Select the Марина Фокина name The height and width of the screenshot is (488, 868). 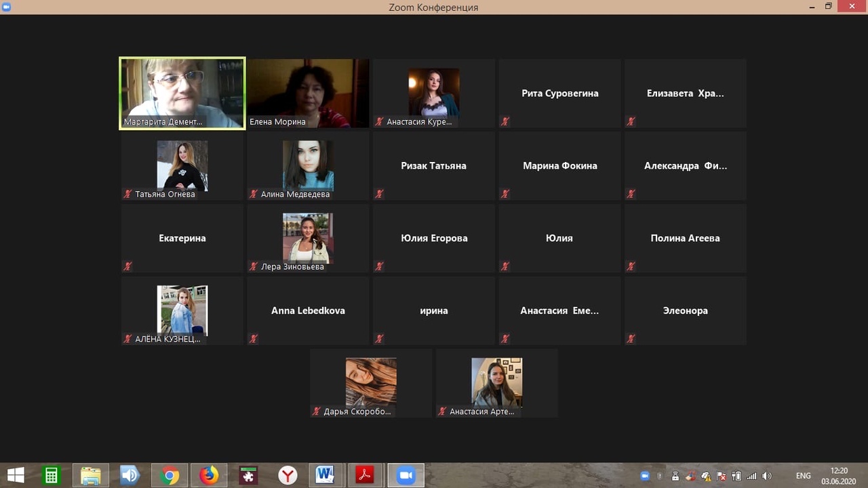pyautogui.click(x=560, y=165)
